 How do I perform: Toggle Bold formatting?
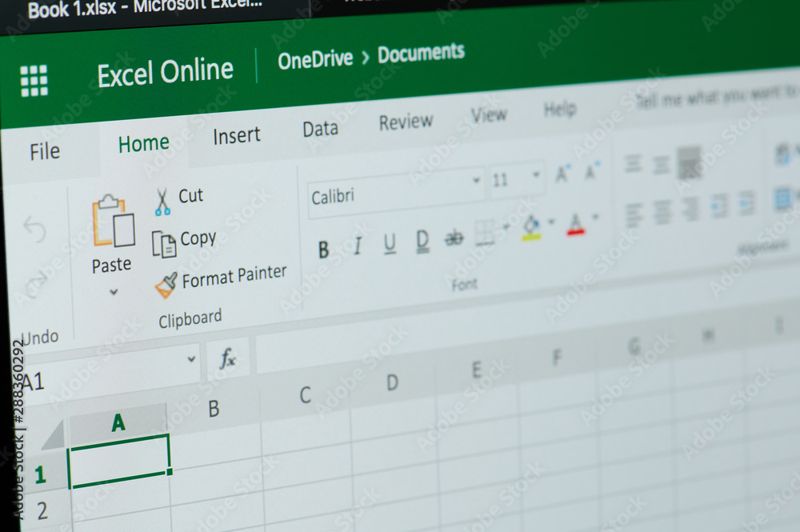[x=323, y=250]
